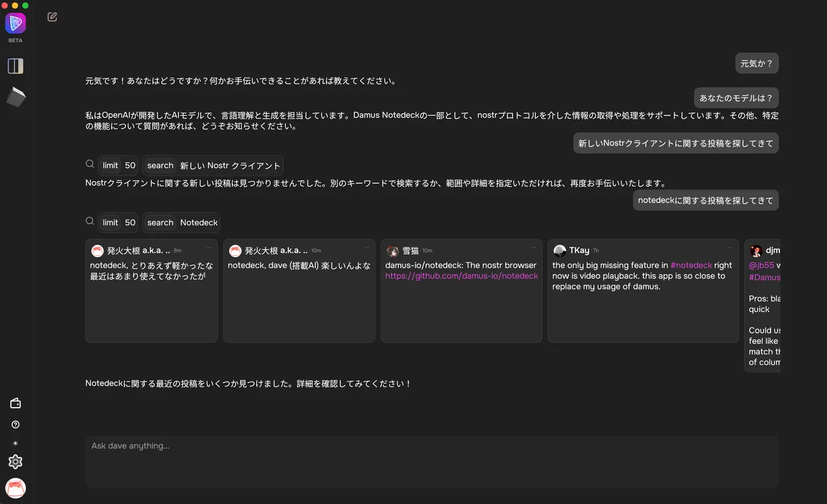Click the help question mark icon

(16, 425)
